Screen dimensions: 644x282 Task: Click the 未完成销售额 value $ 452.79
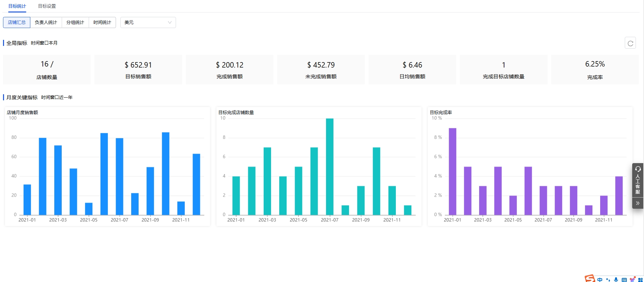(321, 65)
